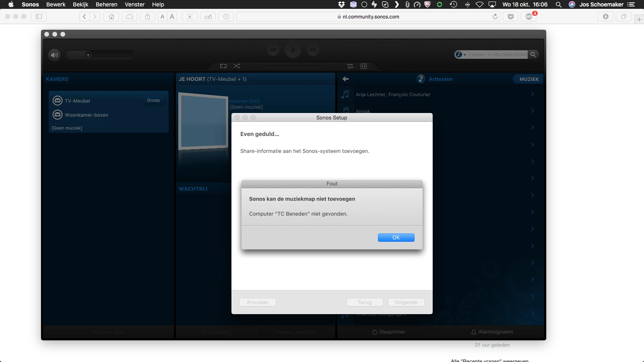Click the Artiesten heading icon
The width and height of the screenshot is (644, 362).
click(421, 79)
